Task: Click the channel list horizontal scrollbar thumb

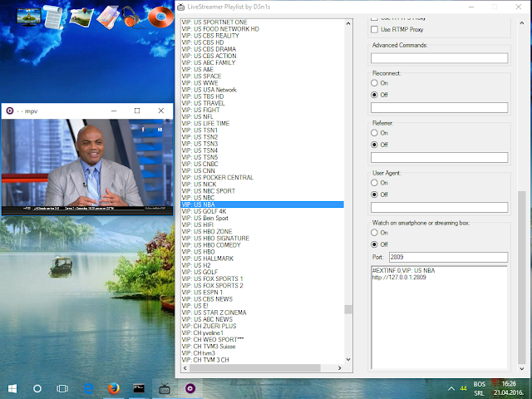Action: point(255,367)
